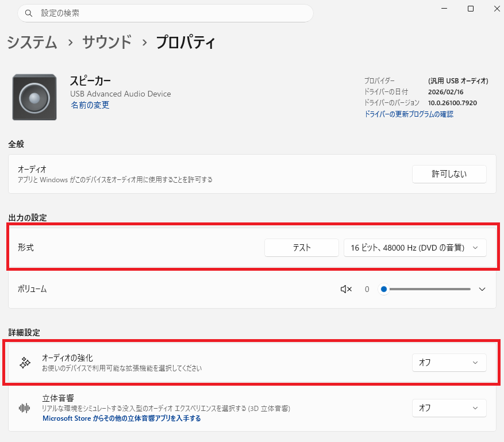The width and height of the screenshot is (504, 442).
Task: Open the 立体音響 dropdown set to オフ
Action: 449,408
